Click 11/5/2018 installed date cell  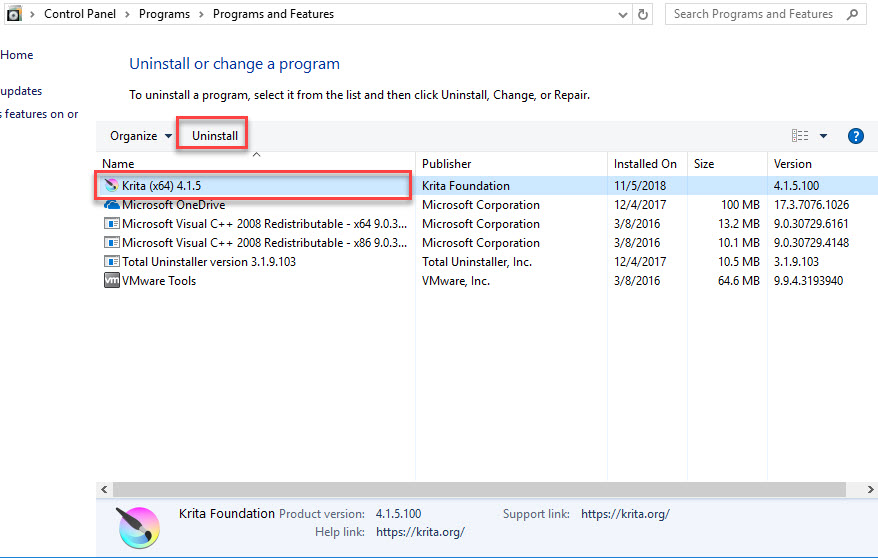[x=640, y=186]
